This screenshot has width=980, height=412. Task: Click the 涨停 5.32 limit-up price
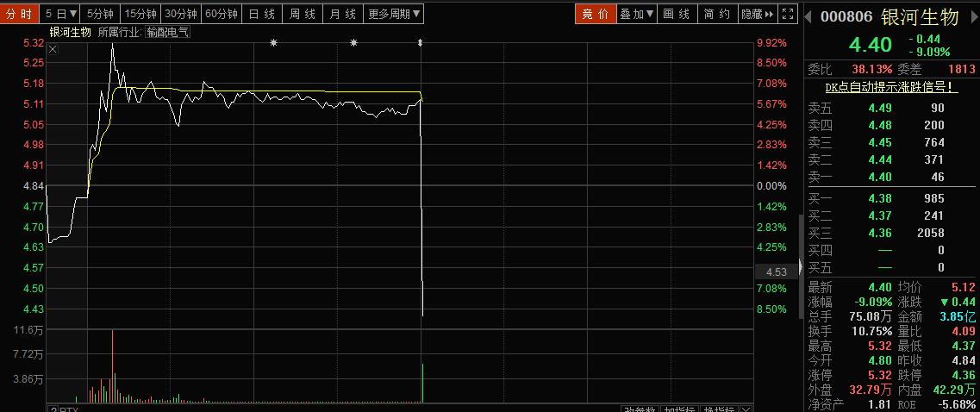point(880,375)
